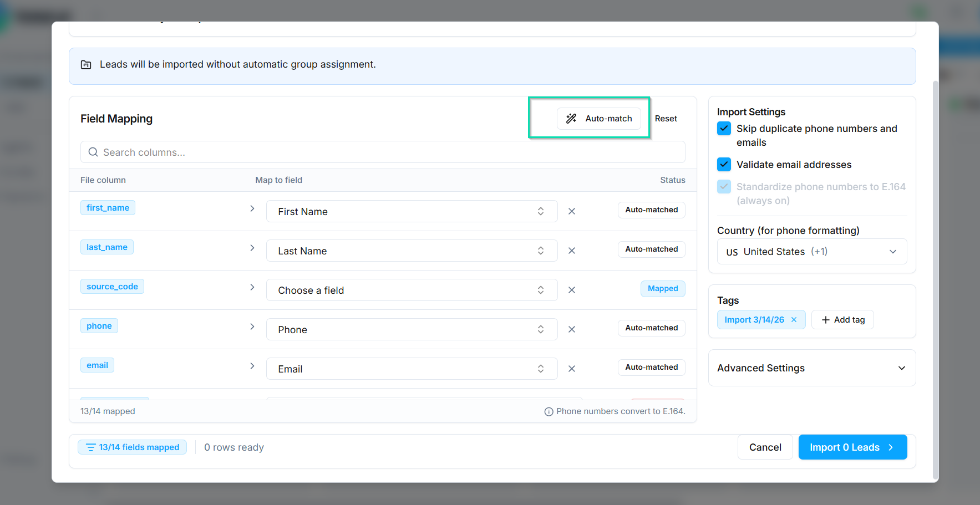Open the Choose a field dropdown

(411, 290)
